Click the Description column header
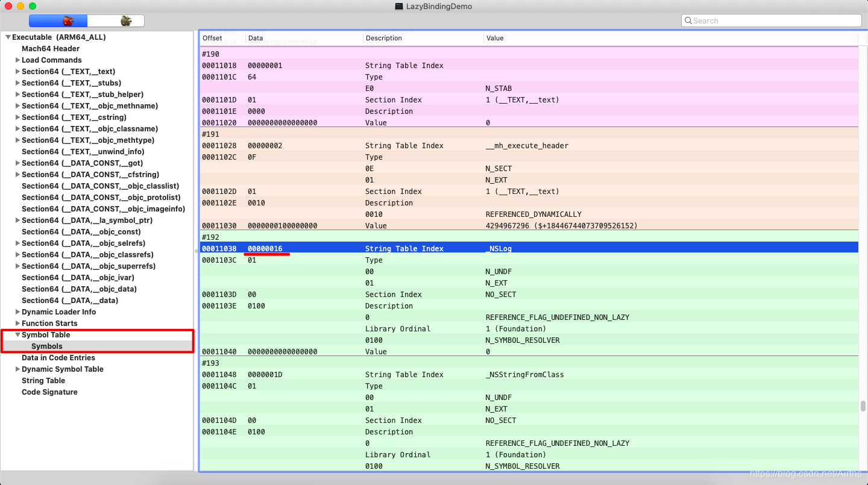The height and width of the screenshot is (485, 868). [423, 38]
